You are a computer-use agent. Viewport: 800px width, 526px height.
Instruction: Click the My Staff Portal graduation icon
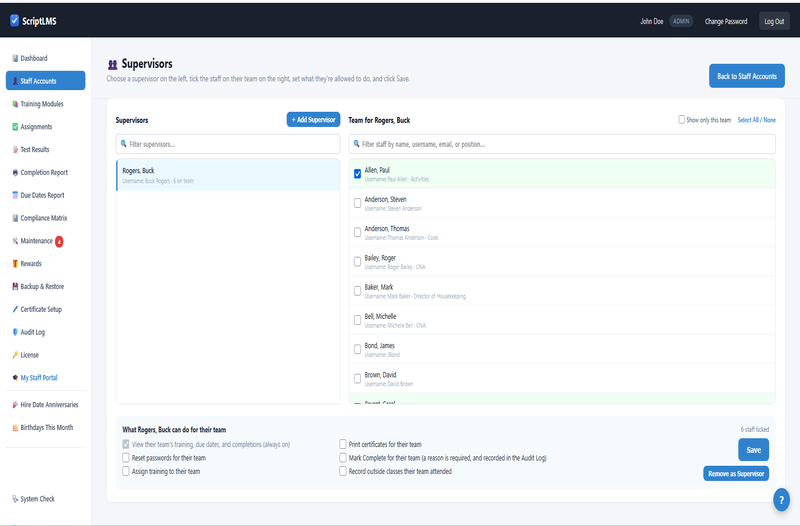tap(15, 378)
